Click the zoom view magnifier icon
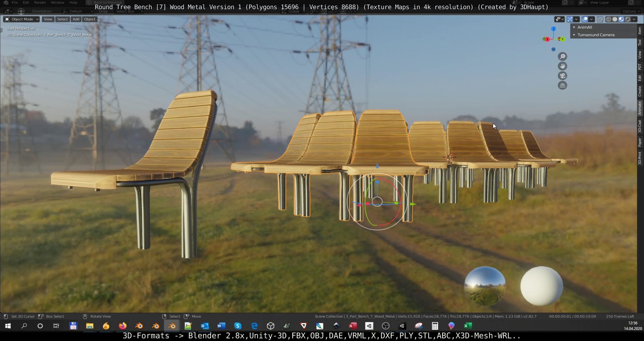 point(562,56)
